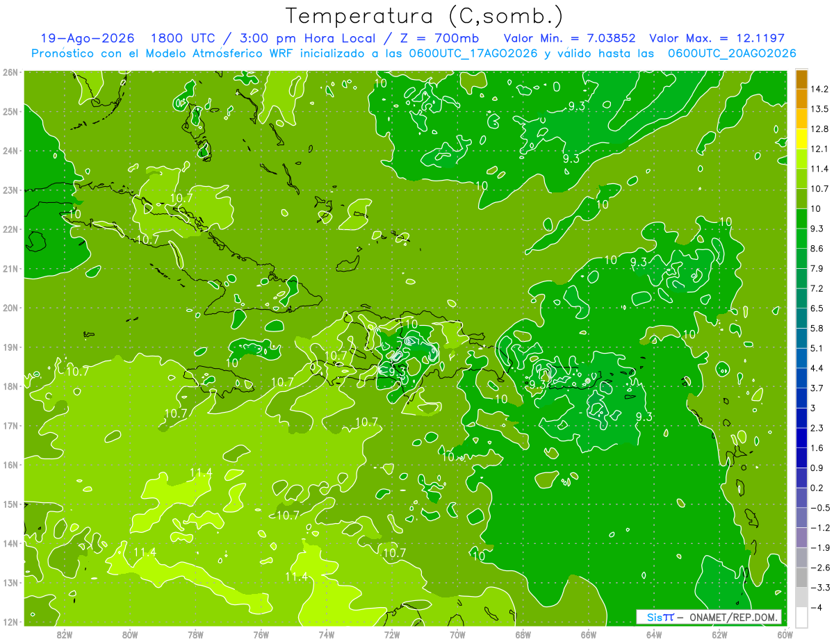Click the 14.2 value on the color legend
The height and width of the screenshot is (644, 834).
click(x=819, y=89)
